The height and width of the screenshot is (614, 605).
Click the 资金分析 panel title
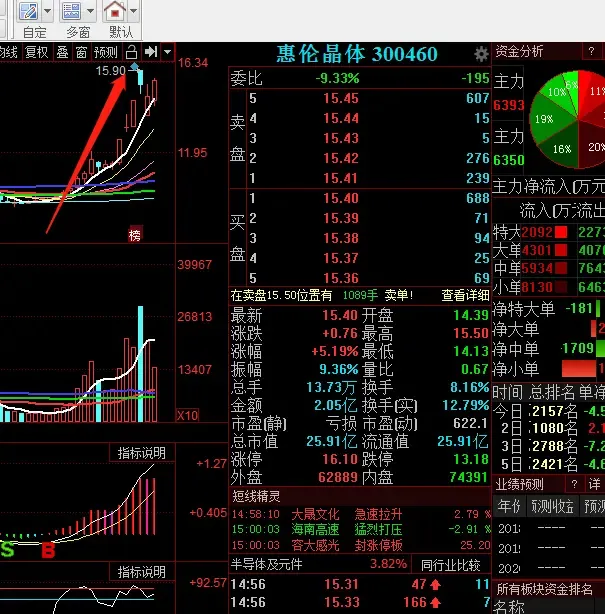click(x=519, y=51)
